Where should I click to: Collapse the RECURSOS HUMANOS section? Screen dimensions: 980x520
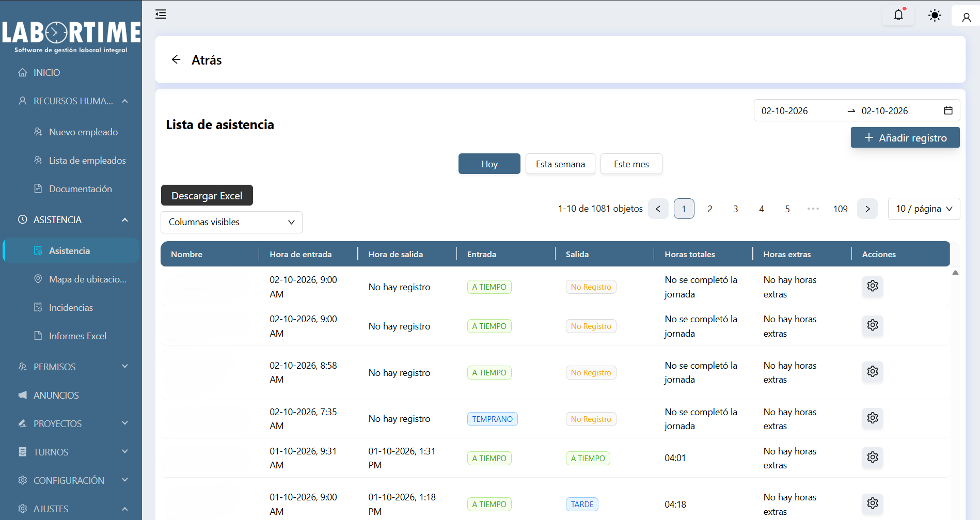click(x=71, y=101)
